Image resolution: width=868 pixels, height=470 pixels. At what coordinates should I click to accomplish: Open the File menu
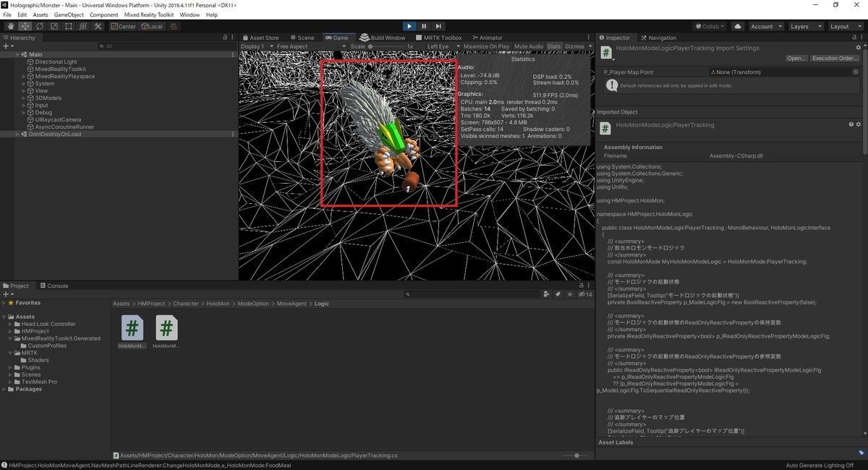[x=7, y=14]
